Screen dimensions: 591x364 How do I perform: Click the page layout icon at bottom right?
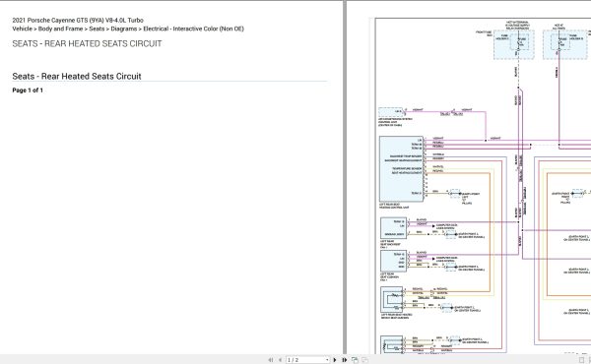tap(581, 360)
